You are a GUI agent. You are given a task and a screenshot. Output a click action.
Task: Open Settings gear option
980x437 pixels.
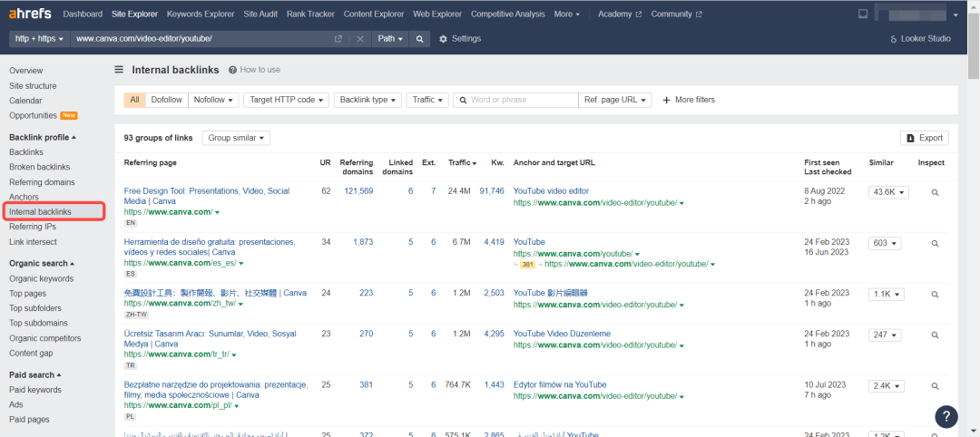point(460,39)
